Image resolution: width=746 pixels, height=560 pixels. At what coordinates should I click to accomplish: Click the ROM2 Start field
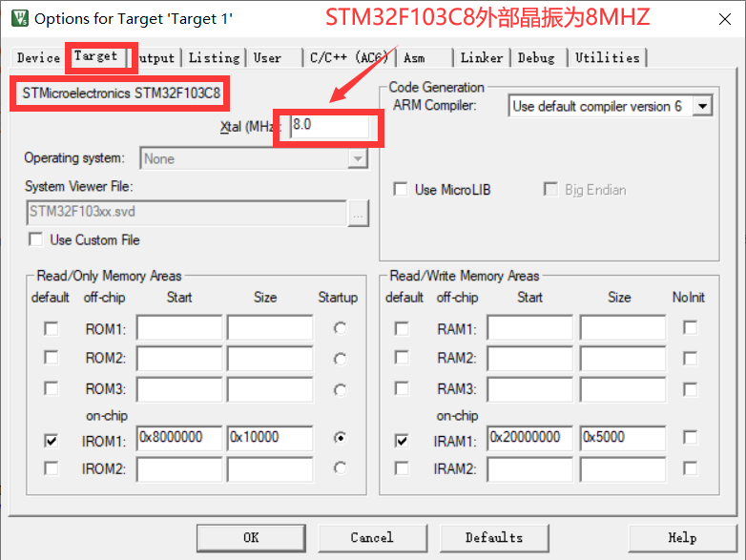(179, 359)
